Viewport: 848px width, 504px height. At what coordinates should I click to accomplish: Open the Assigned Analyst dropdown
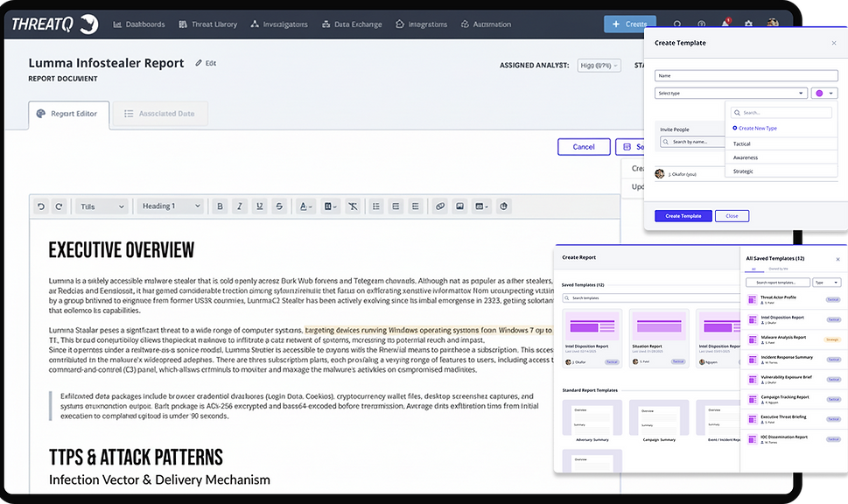(599, 66)
